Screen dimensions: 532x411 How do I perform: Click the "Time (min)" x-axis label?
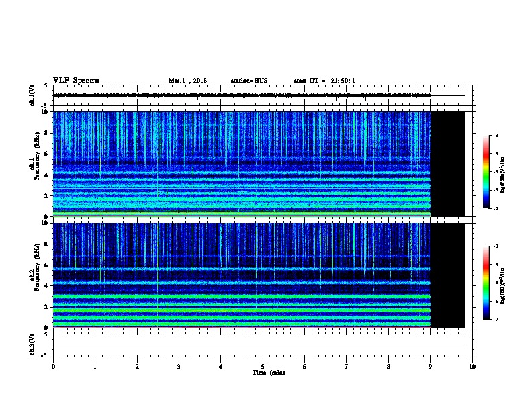(269, 373)
